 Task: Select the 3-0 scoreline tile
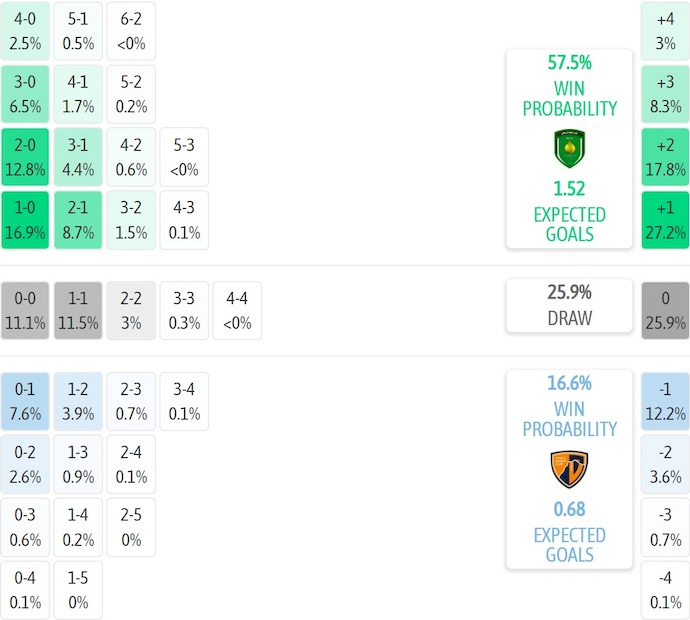[x=26, y=94]
